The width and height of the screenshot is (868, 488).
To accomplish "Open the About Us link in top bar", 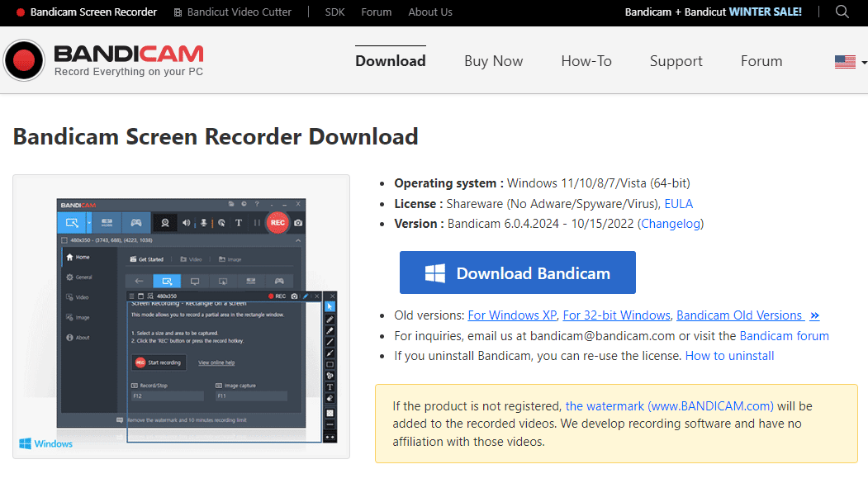I will click(x=430, y=12).
